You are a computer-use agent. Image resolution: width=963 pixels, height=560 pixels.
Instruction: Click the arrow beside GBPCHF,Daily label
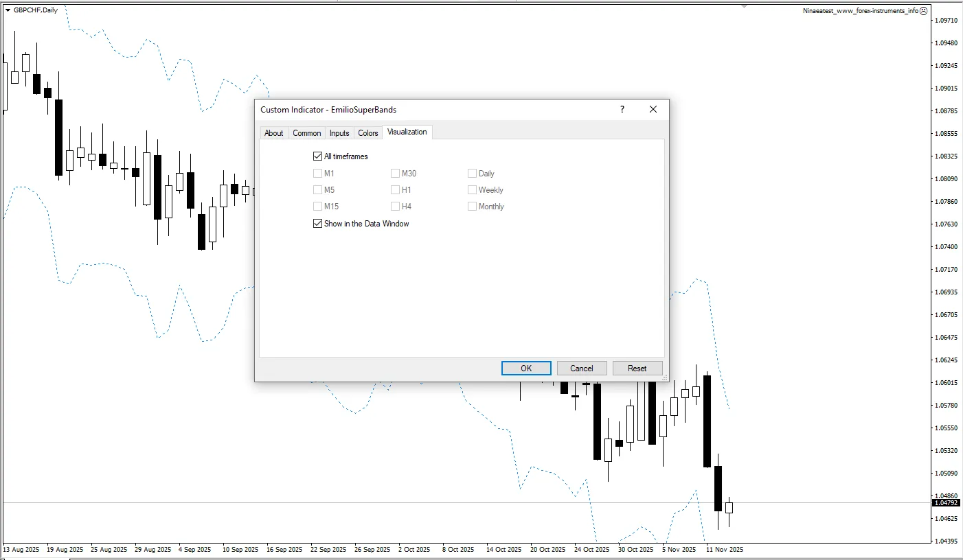(x=8, y=10)
